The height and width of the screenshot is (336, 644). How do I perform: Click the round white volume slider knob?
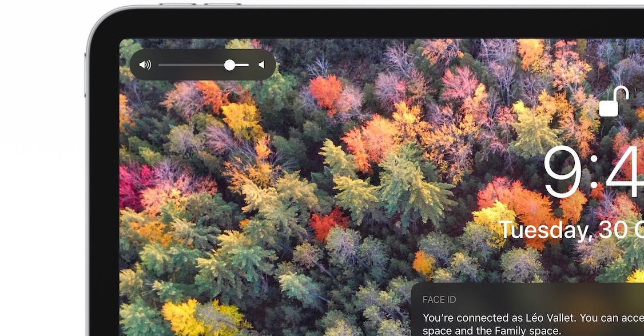pos(229,65)
